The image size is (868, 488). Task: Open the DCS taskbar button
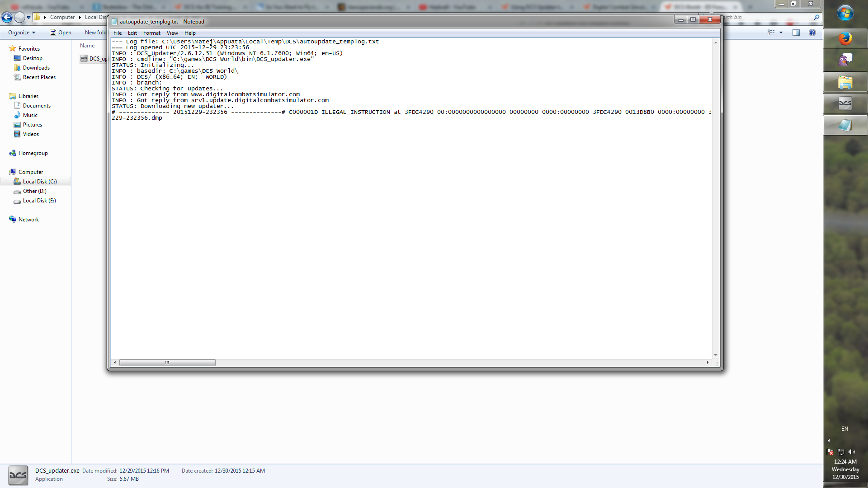[x=845, y=104]
